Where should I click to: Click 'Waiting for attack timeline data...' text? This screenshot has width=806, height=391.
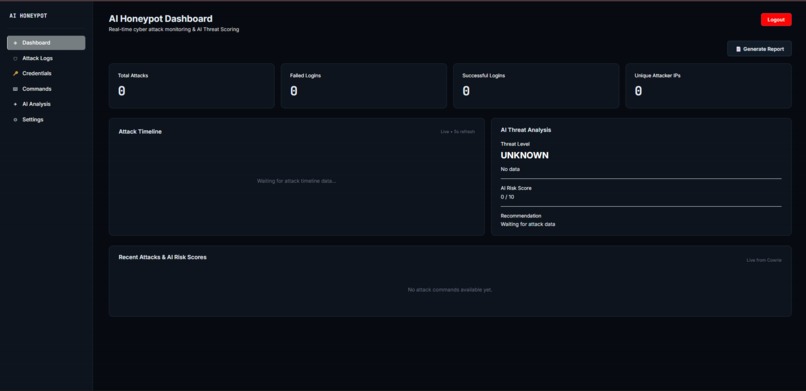297,181
